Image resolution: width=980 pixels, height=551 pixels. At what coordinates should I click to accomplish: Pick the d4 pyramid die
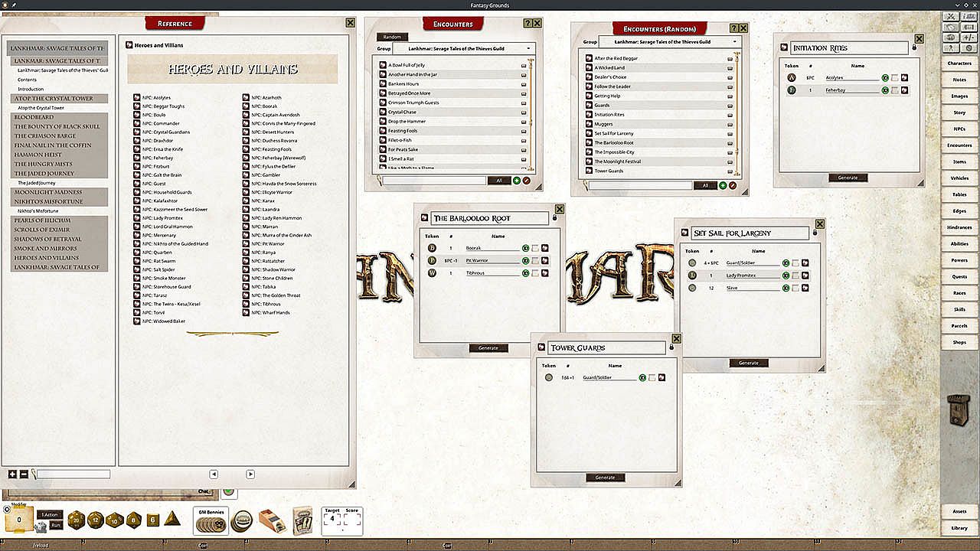click(x=172, y=519)
